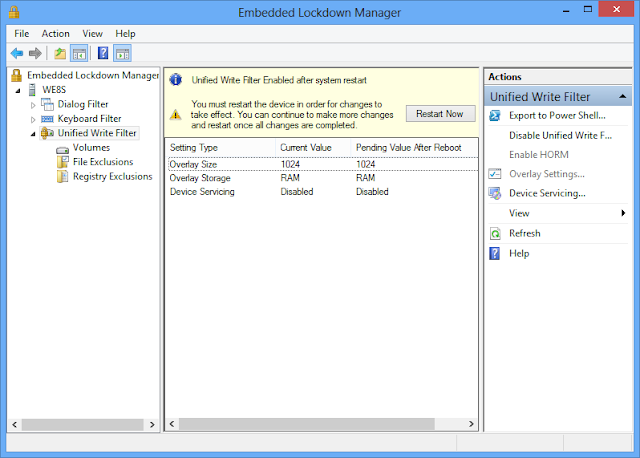Click the PowerShell export icon
This screenshot has width=640, height=458.
(x=495, y=116)
